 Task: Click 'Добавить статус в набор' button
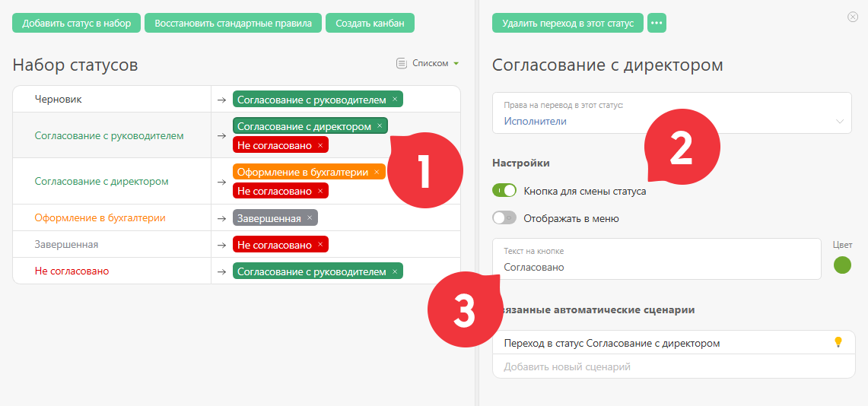76,24
